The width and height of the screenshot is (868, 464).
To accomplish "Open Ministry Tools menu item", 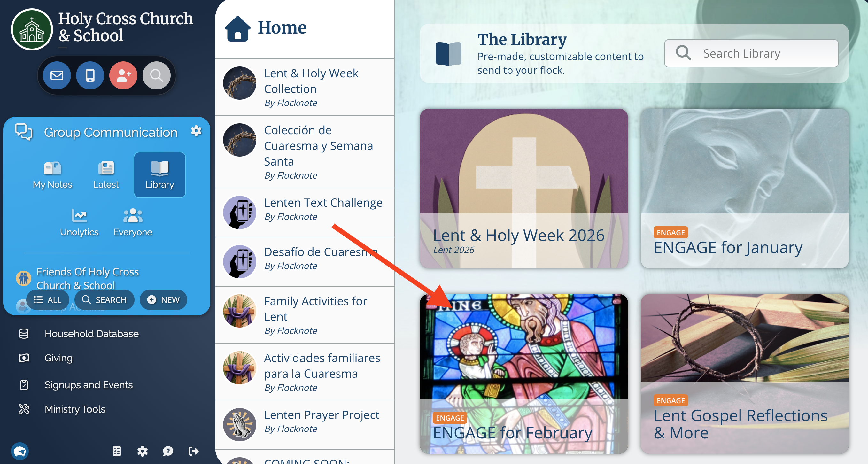I will tap(75, 409).
